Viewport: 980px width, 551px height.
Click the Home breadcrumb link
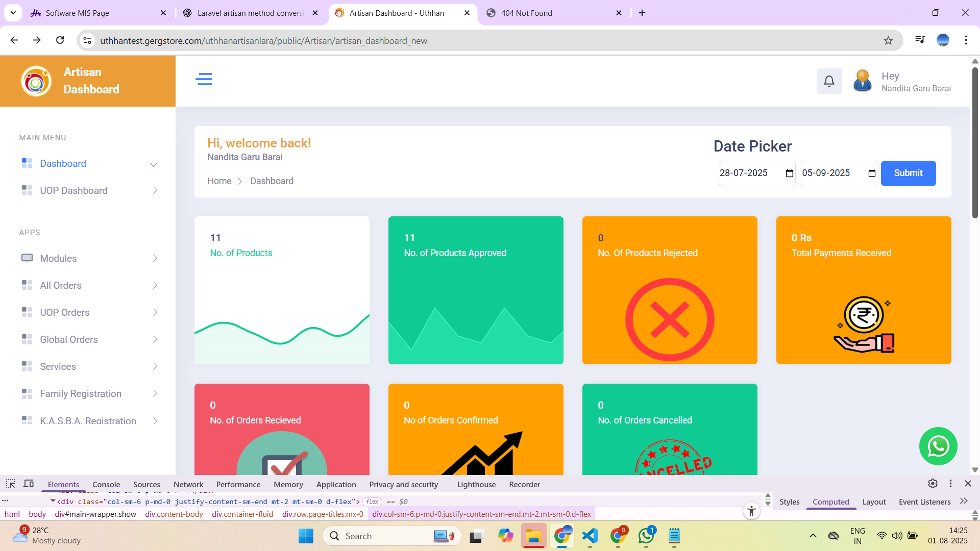point(219,181)
